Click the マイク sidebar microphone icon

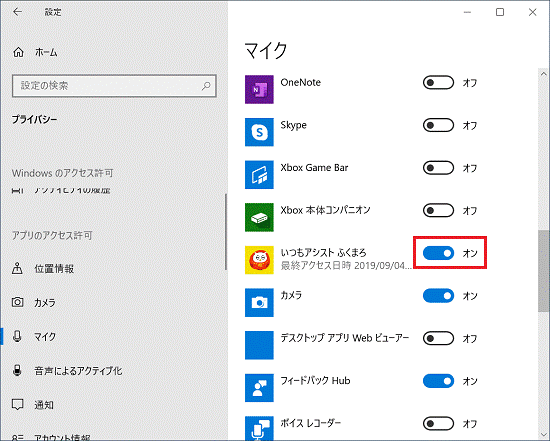point(17,336)
